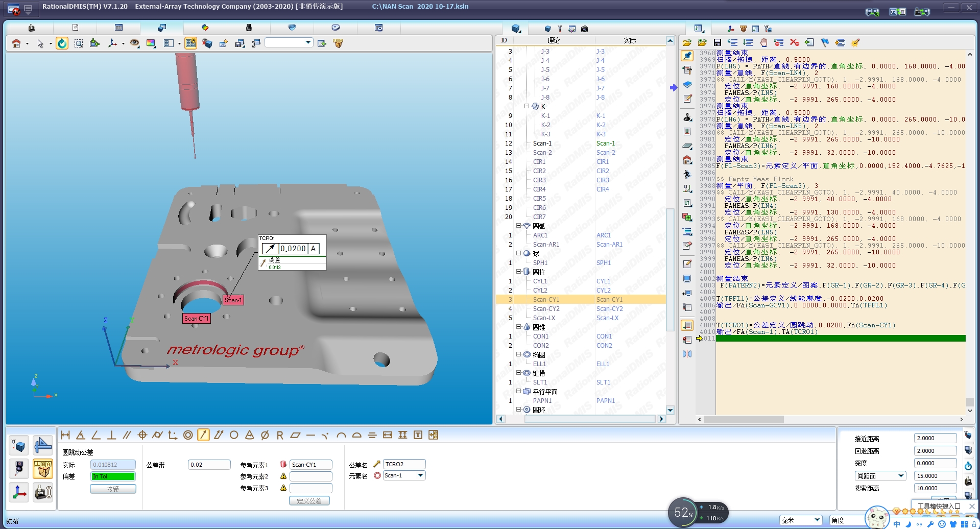Toggle the tolerance box panel button
The width and height of the screenshot is (980, 529).
43,469
